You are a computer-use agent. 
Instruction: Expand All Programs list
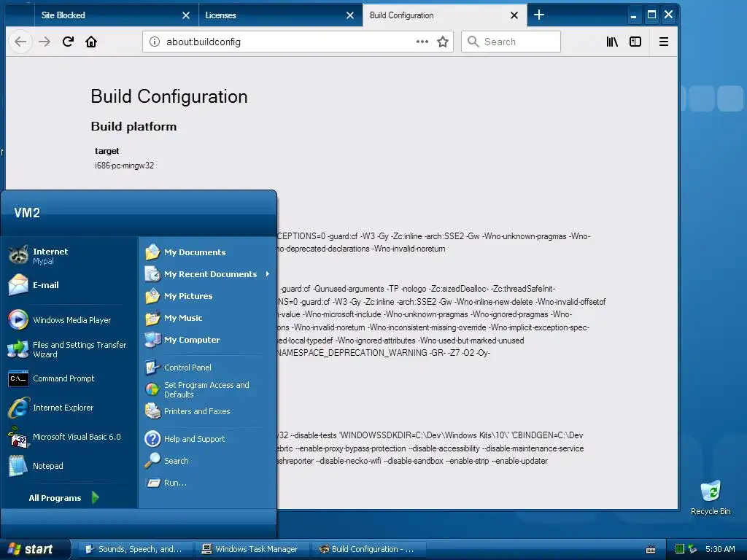pyautogui.click(x=64, y=497)
